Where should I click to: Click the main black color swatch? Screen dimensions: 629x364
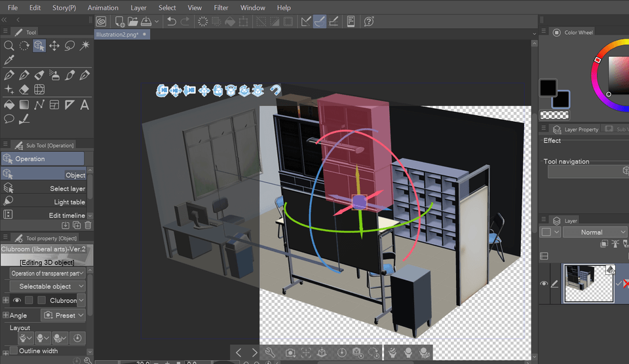pyautogui.click(x=548, y=88)
